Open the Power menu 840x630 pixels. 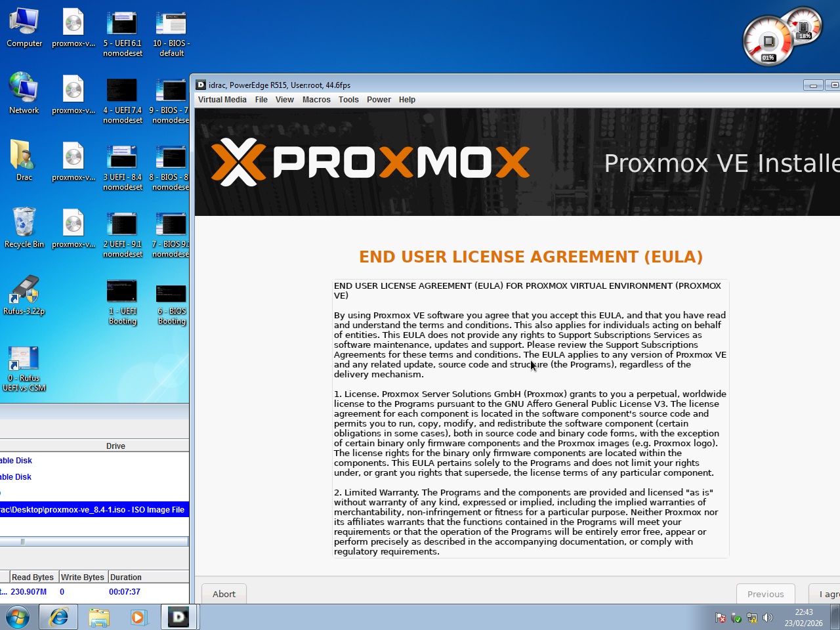pyautogui.click(x=379, y=100)
